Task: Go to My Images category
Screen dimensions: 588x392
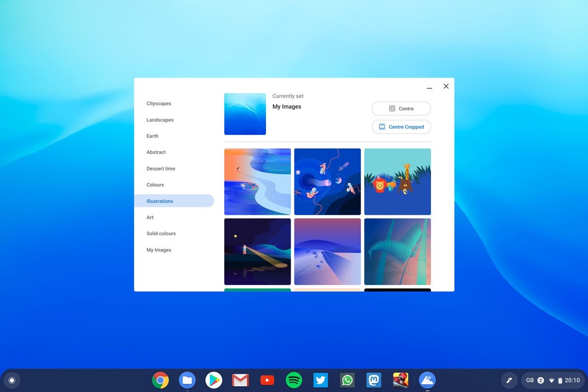Action: pyautogui.click(x=159, y=250)
